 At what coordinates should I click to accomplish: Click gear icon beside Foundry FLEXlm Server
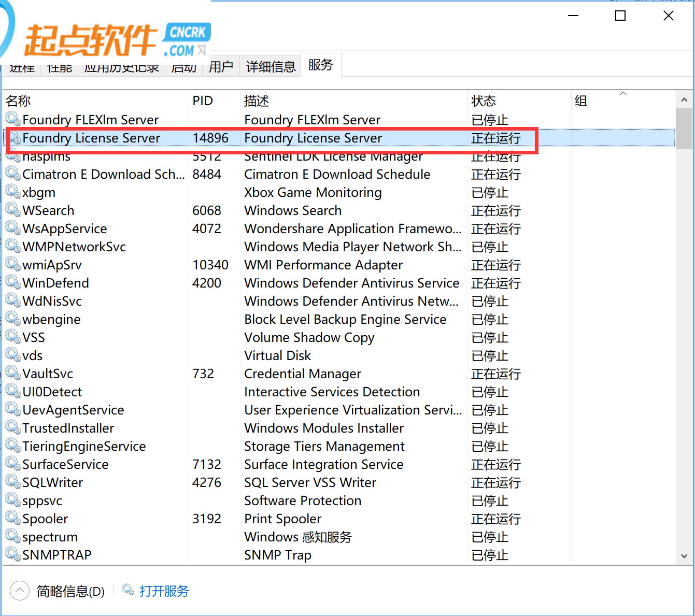pyautogui.click(x=13, y=119)
